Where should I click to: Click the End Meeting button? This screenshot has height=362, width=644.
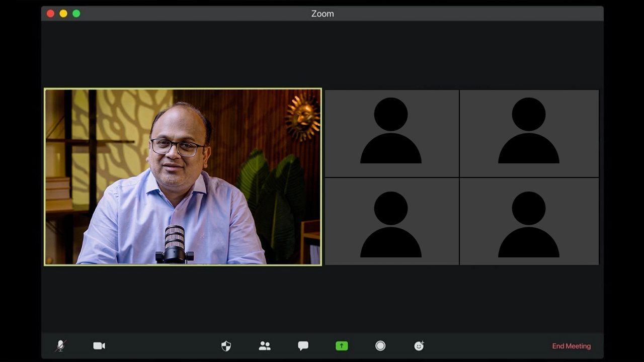coord(571,346)
